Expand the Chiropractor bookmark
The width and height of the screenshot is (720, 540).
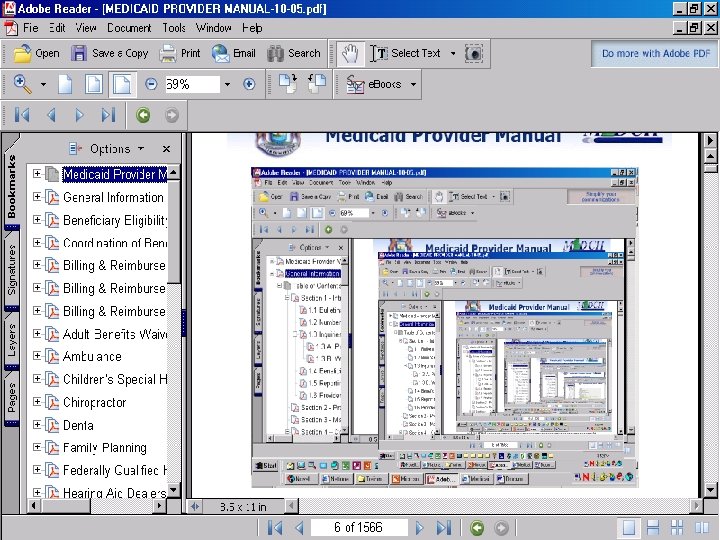(37, 401)
